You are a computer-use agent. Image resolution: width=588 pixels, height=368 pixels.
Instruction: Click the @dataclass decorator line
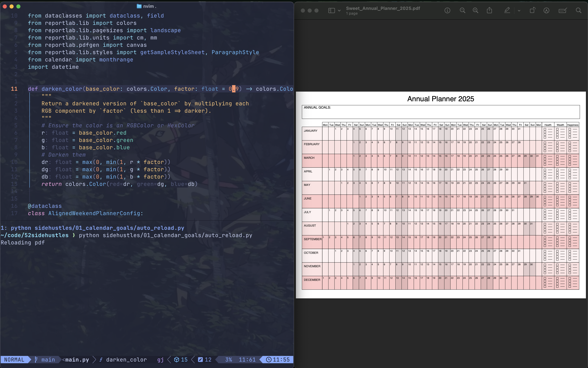point(45,206)
